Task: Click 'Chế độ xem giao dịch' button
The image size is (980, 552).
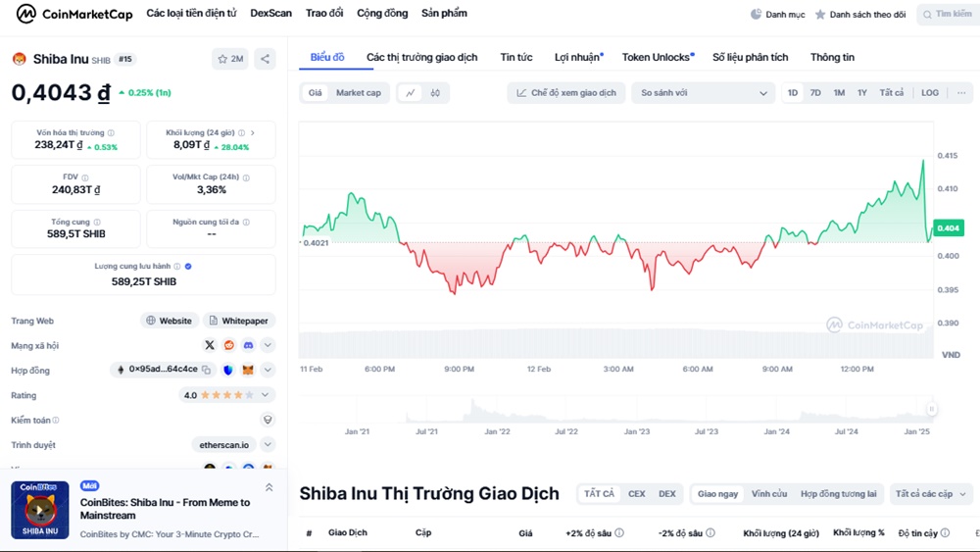Action: point(566,93)
